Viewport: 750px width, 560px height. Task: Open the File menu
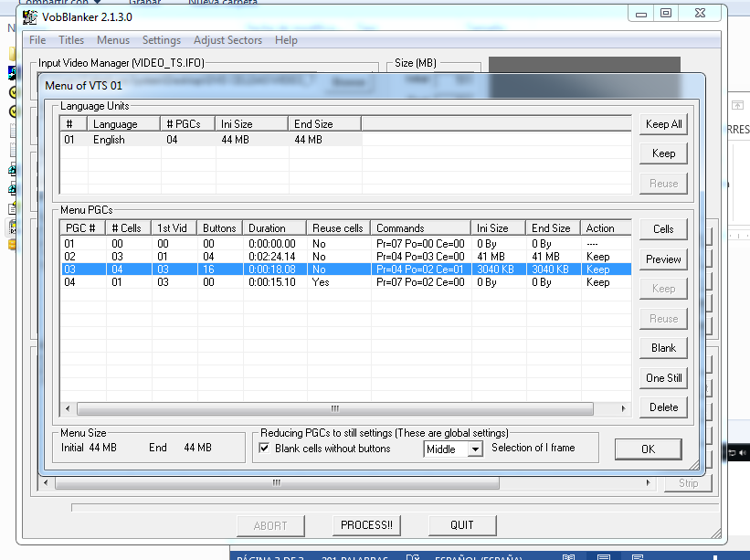(37, 40)
